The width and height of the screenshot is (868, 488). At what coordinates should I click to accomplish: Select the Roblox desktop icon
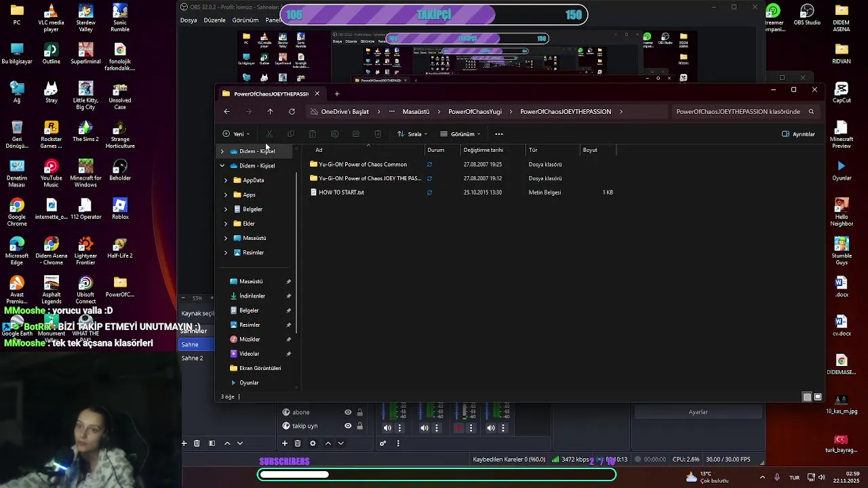[x=120, y=209]
